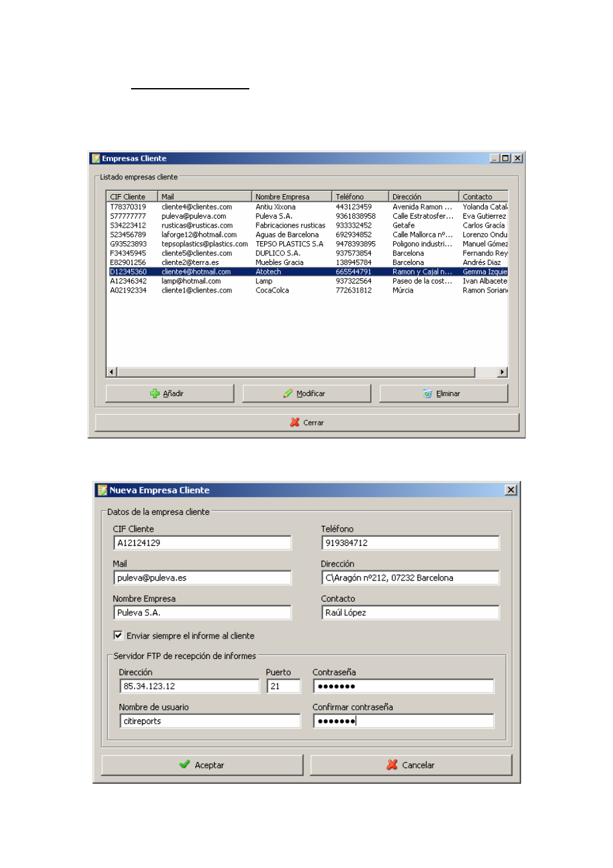Click the Nombre Empresa input field
The width and height of the screenshot is (613, 868).
pos(202,612)
